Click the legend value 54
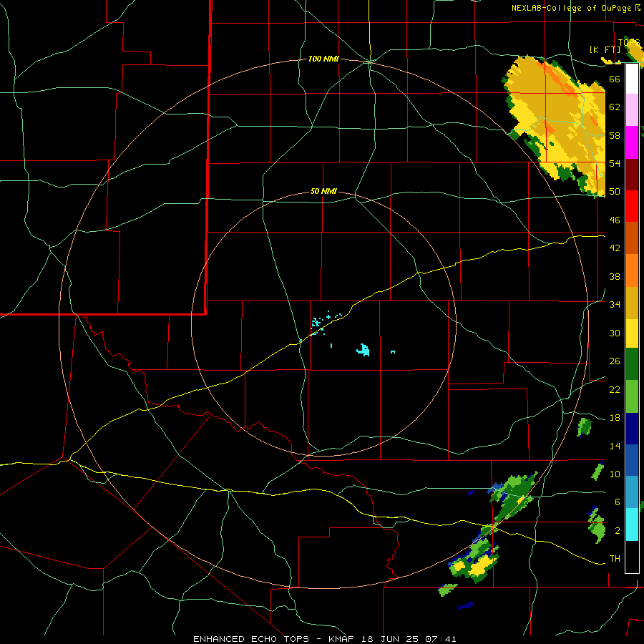Image resolution: width=644 pixels, height=644 pixels. [x=615, y=163]
